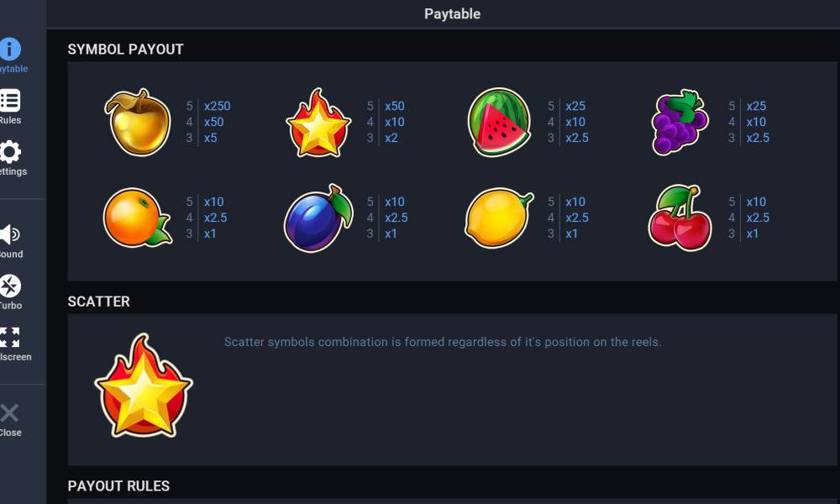Screen dimensions: 840x504
Task: Click the golden apple symbol
Action: click(138, 122)
